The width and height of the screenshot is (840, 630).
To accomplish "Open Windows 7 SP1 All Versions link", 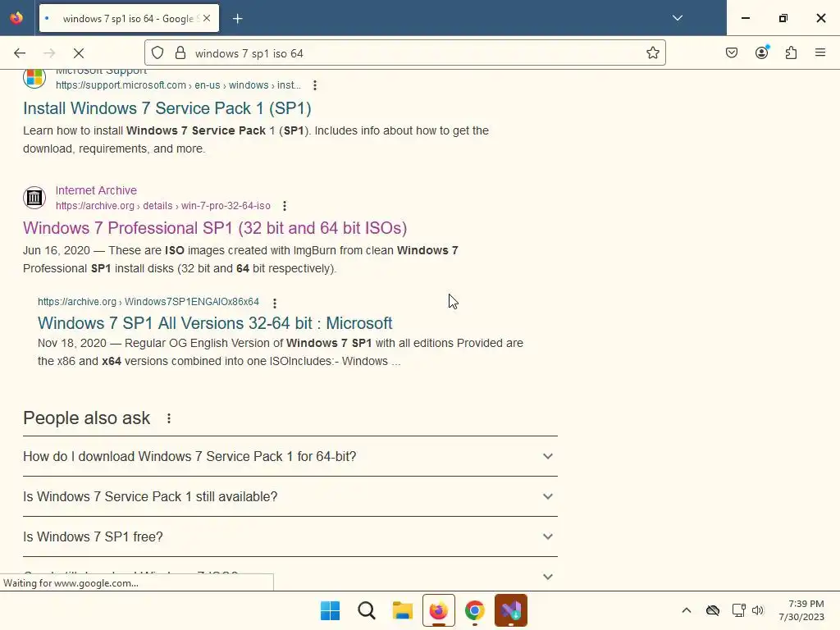I will click(215, 323).
